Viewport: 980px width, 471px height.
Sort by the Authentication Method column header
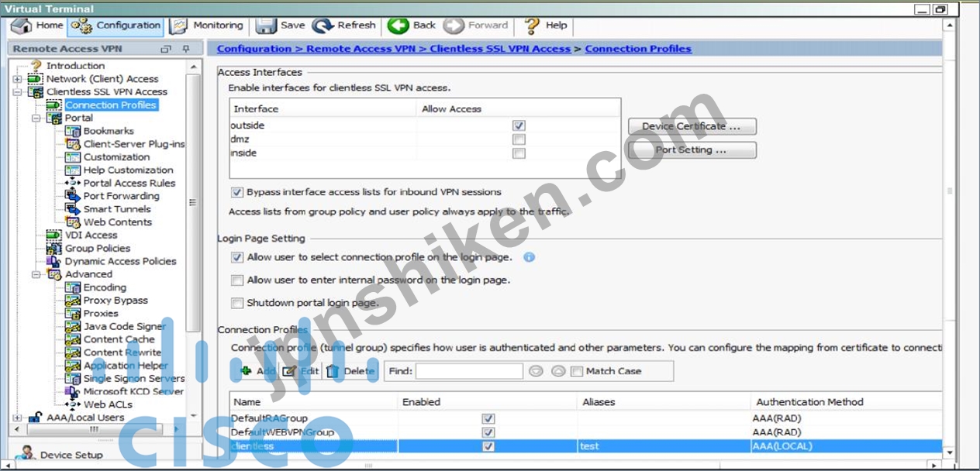809,402
